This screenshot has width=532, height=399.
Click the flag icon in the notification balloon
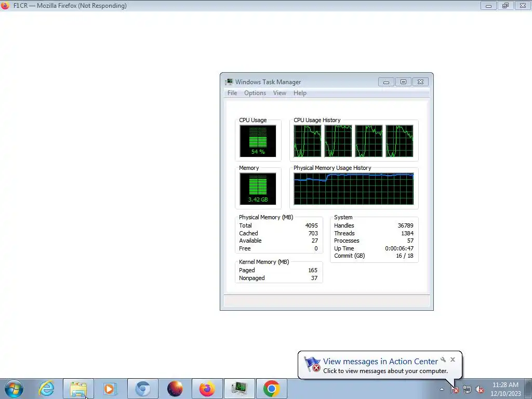coord(312,364)
